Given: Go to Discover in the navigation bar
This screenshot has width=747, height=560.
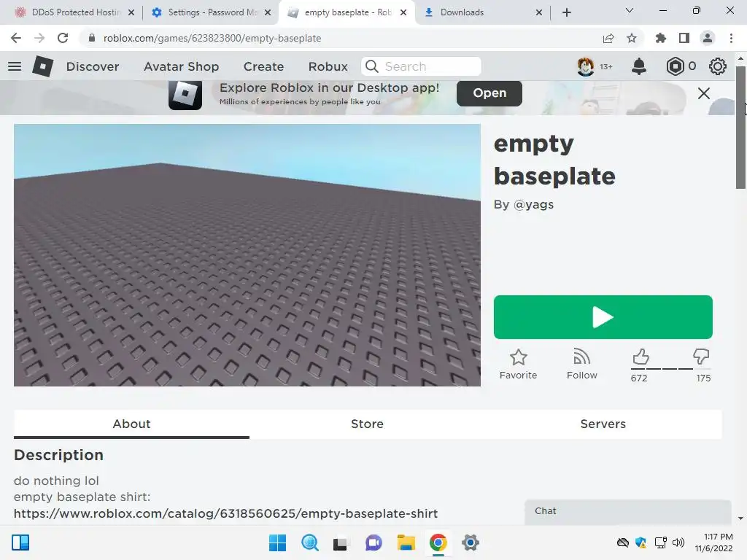Looking at the screenshot, I should (x=93, y=66).
